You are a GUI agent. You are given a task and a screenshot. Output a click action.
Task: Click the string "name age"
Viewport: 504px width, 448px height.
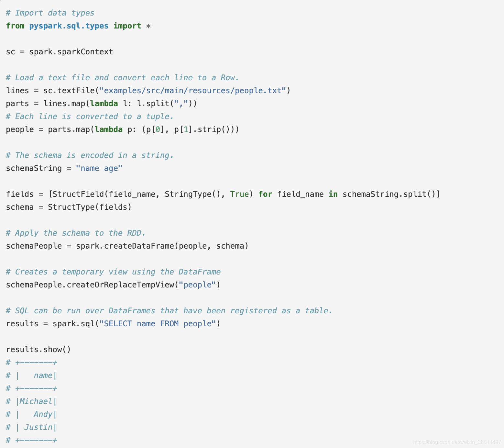[x=99, y=168]
